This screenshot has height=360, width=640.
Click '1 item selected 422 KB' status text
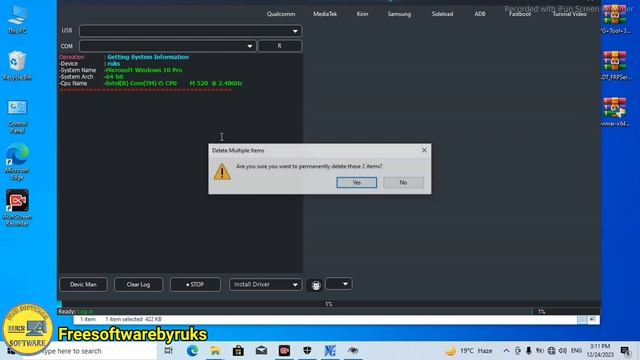click(x=133, y=319)
